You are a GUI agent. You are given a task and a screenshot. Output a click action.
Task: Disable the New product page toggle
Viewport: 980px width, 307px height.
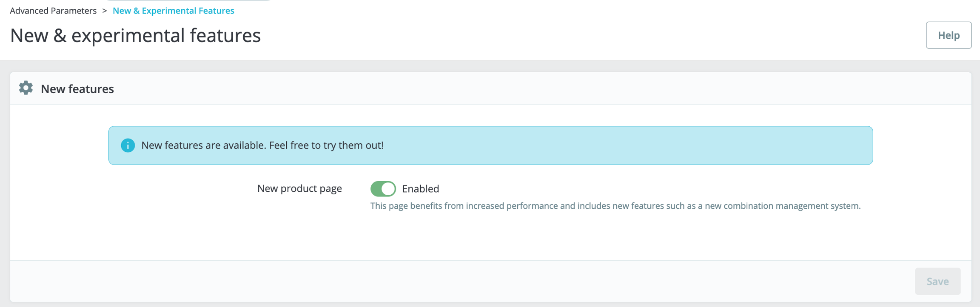click(x=383, y=189)
